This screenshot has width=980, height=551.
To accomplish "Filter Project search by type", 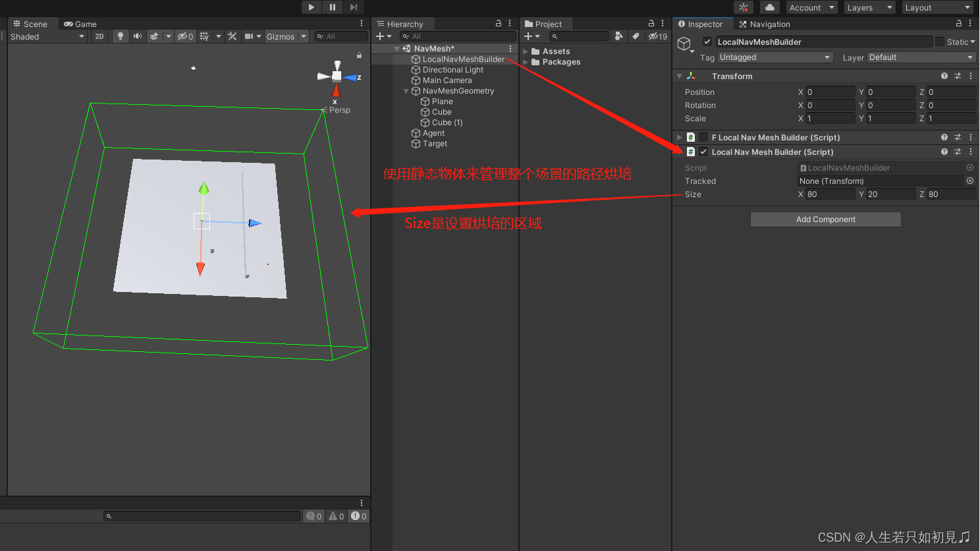I will click(x=619, y=36).
